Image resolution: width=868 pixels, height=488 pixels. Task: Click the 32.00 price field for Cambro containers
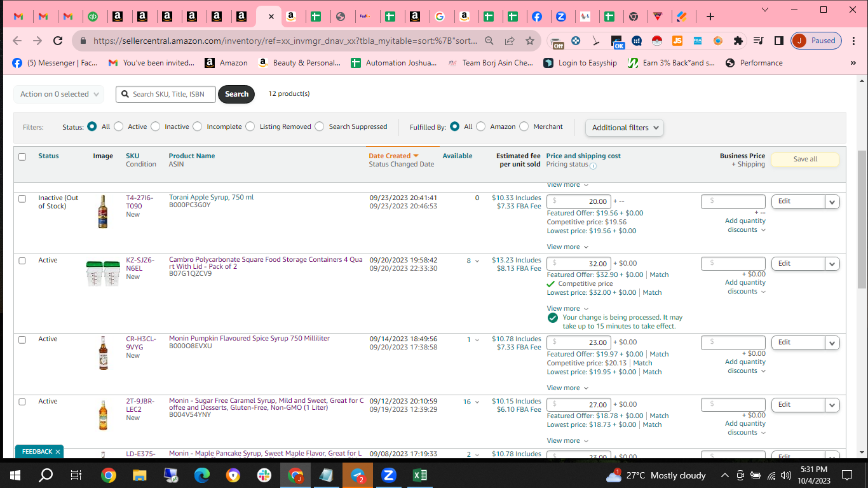579,264
